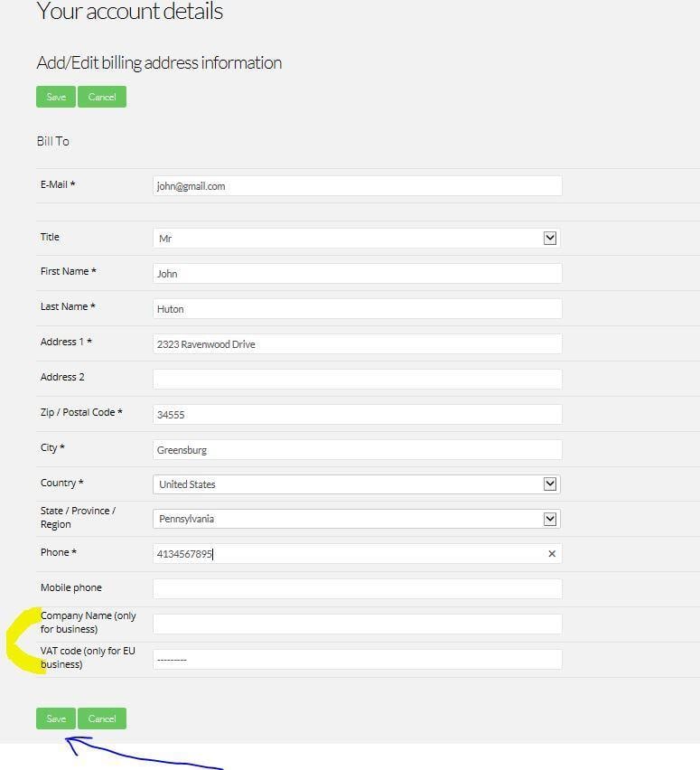This screenshot has height=770, width=700.
Task: Click the bottom Save button
Action: pos(56,718)
